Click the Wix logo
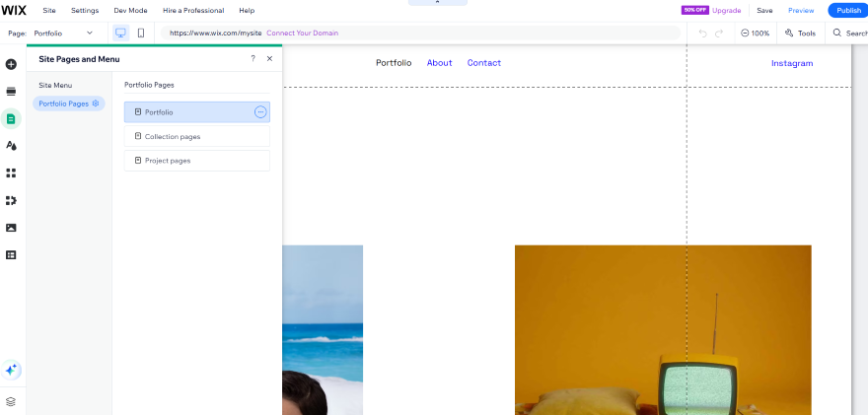Image resolution: width=868 pixels, height=415 pixels. (13, 10)
